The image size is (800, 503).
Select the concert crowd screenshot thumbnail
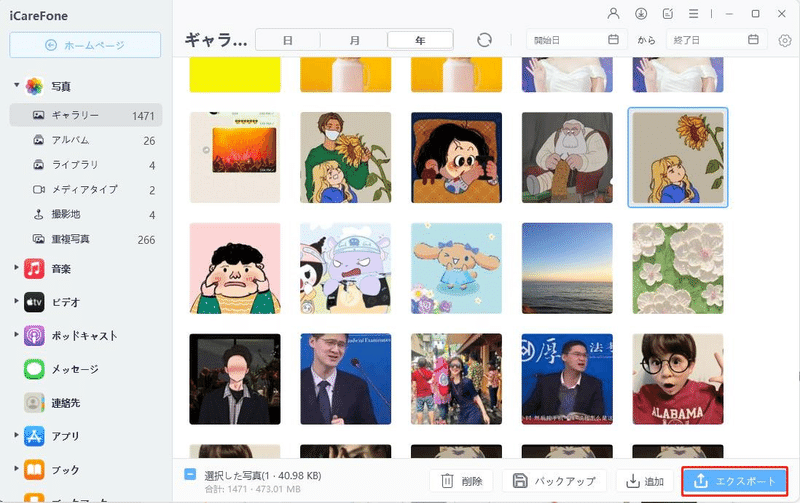235,157
